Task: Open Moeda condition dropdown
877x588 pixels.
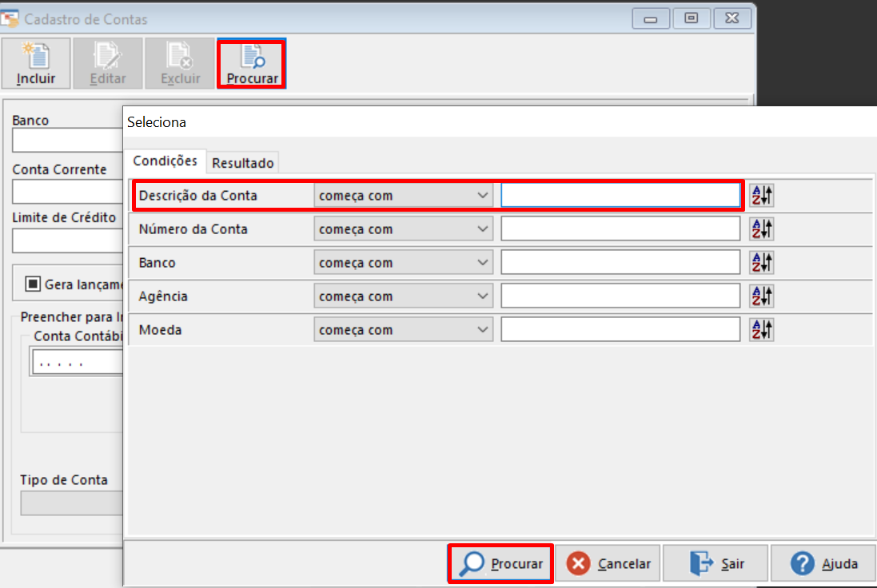Action: (x=403, y=330)
